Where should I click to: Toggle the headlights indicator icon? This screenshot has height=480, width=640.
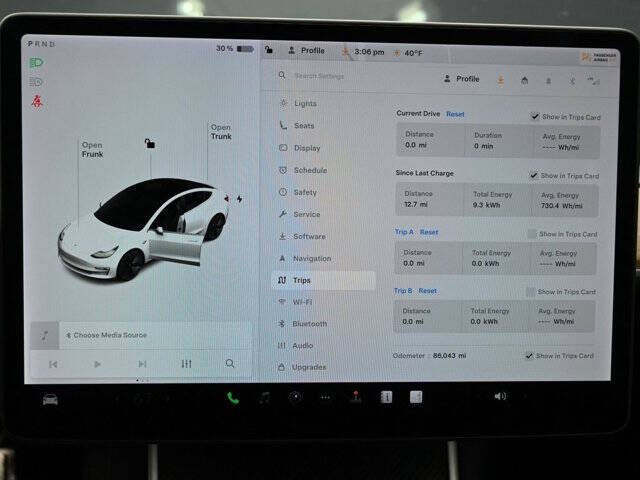click(36, 63)
